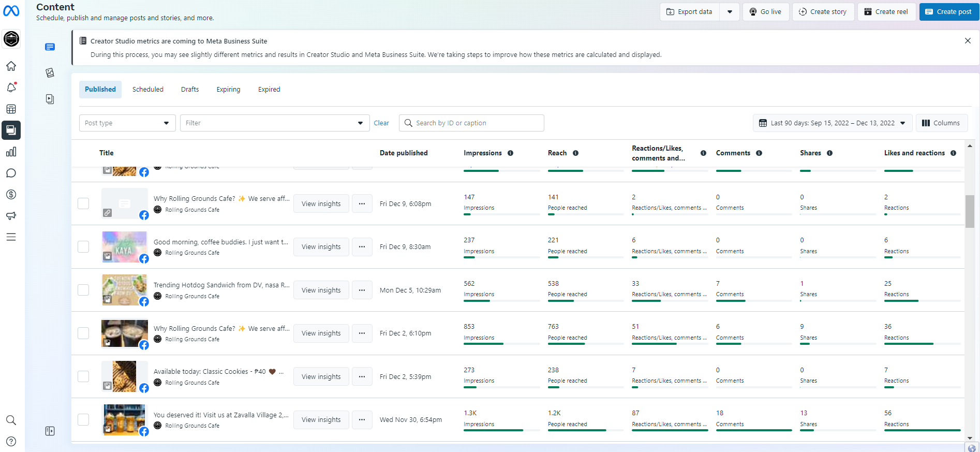Open Insights bar chart icon in sidebar

pos(11,152)
